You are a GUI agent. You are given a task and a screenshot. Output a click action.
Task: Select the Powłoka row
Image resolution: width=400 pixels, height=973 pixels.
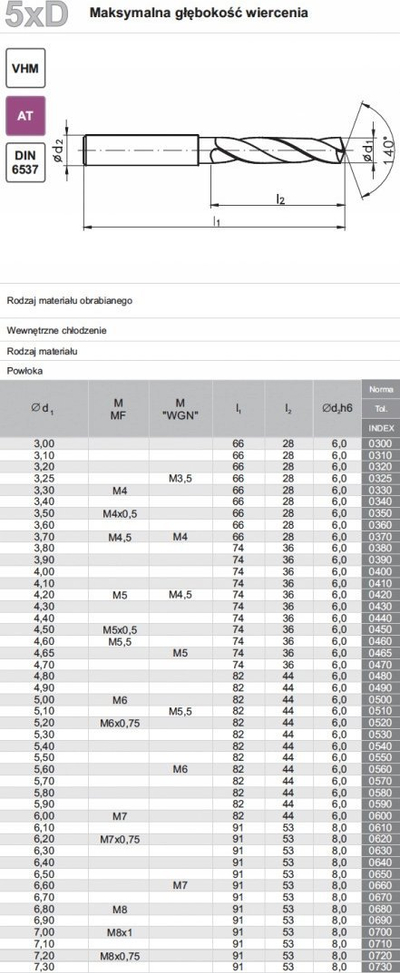point(200,371)
